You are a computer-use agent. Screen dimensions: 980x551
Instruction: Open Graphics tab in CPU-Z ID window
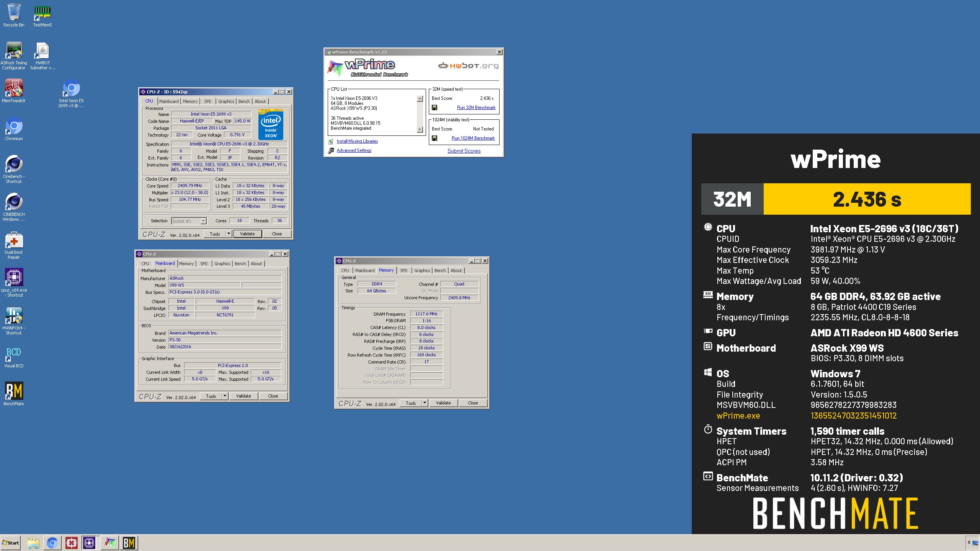226,101
